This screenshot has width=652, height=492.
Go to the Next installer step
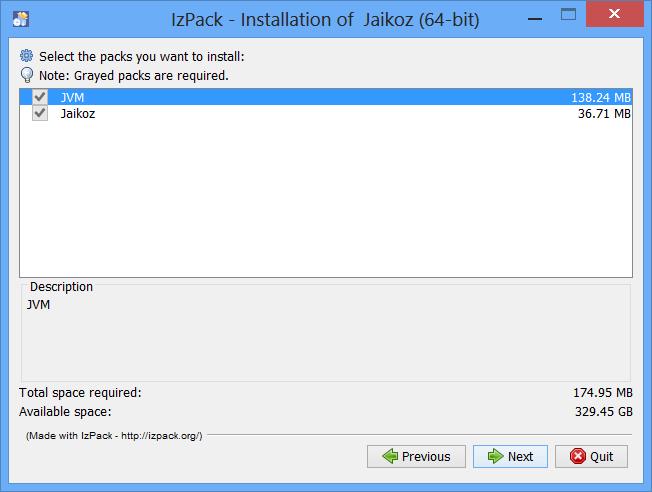pos(510,456)
